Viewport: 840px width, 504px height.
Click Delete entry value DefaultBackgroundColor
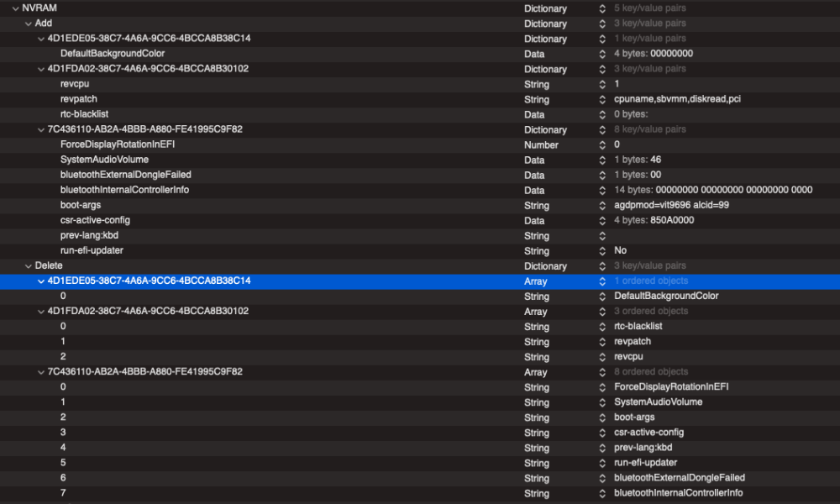coord(666,297)
